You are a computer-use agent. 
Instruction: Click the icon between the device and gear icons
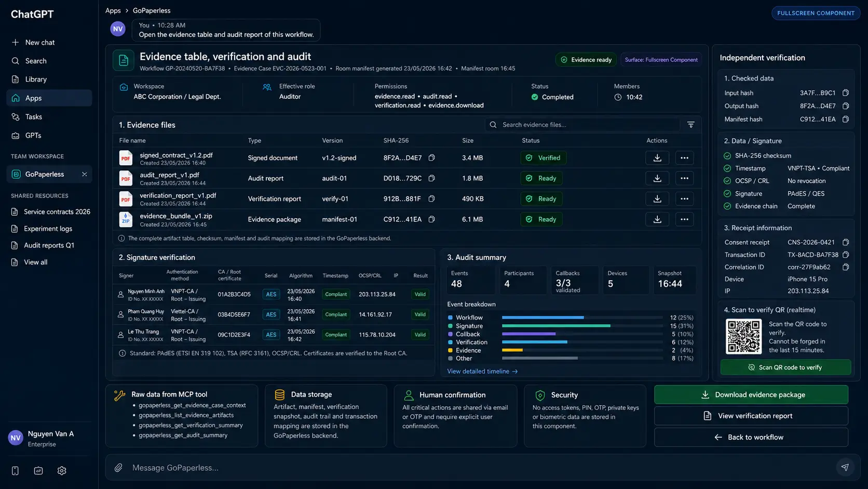point(38,471)
